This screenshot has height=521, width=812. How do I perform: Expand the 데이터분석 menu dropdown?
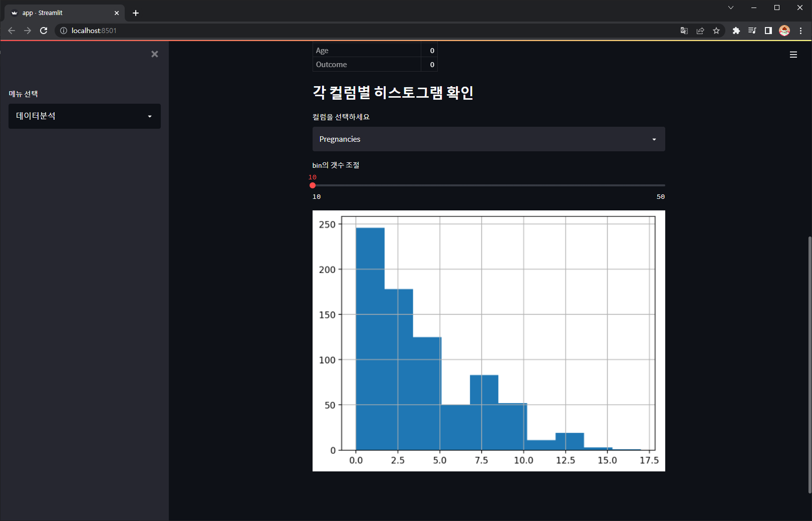point(85,116)
